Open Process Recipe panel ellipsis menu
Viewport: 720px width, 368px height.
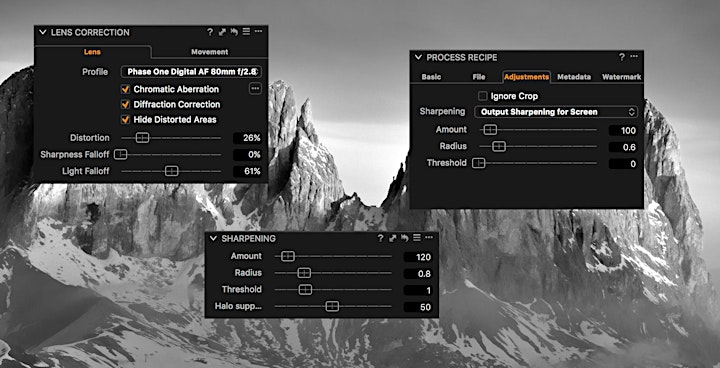pos(634,57)
